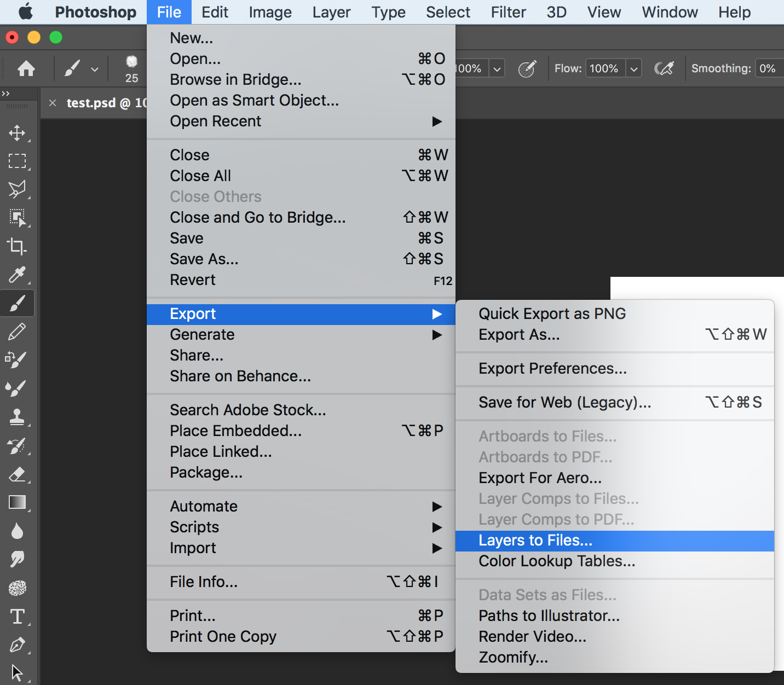Viewport: 784px width, 685px height.
Task: Select the Rectangular Marquee tool
Action: point(18,161)
